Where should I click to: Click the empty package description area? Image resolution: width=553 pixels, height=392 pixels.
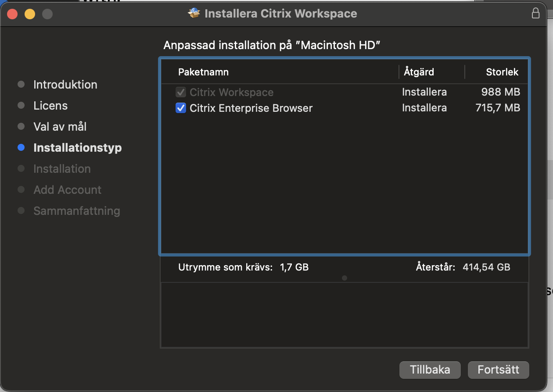pos(345,315)
